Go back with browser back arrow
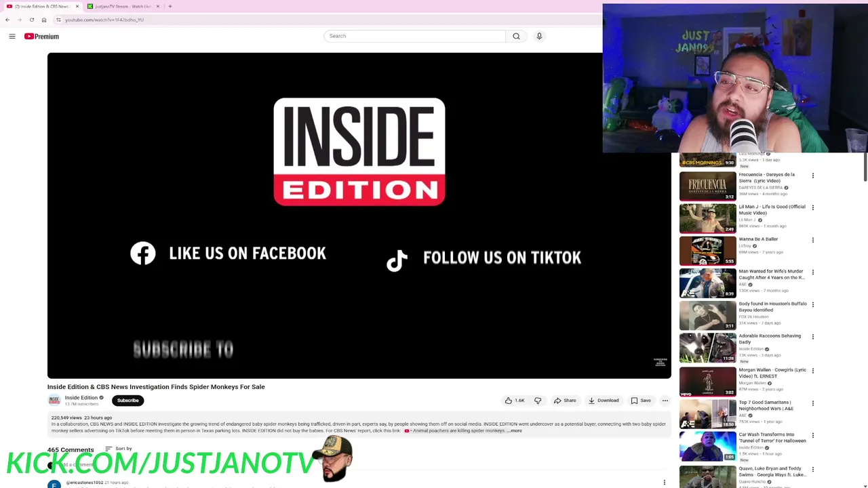Image resolution: width=868 pixels, height=488 pixels. 8,20
